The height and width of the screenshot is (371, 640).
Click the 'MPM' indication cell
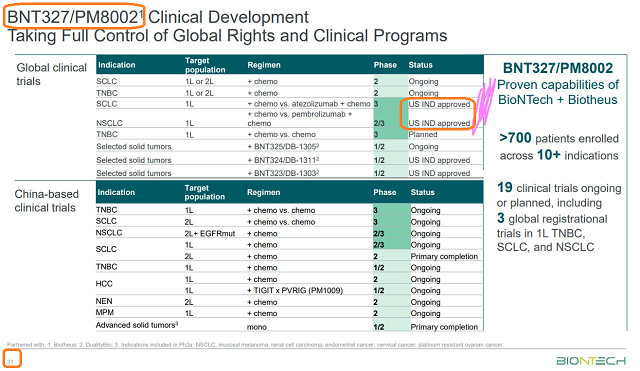pyautogui.click(x=105, y=313)
